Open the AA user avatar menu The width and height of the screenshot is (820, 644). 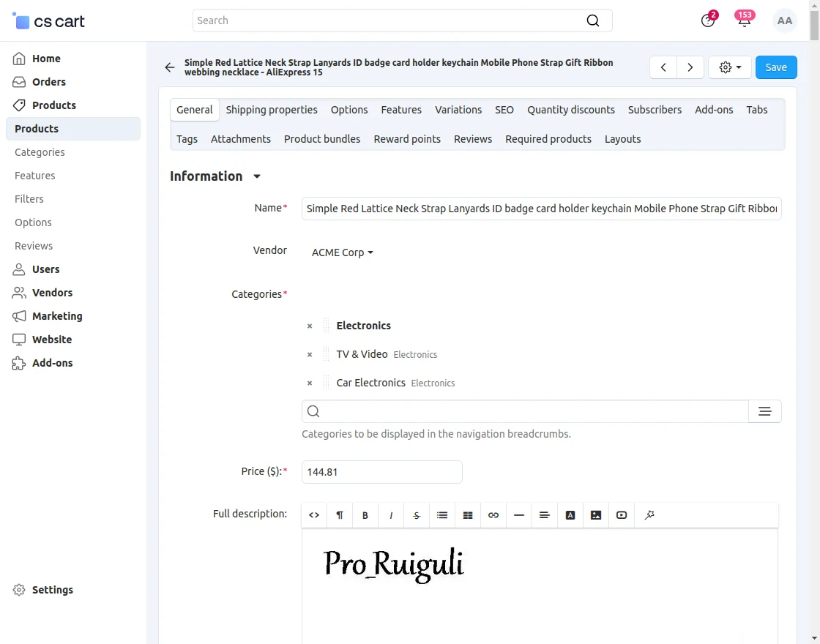tap(784, 20)
